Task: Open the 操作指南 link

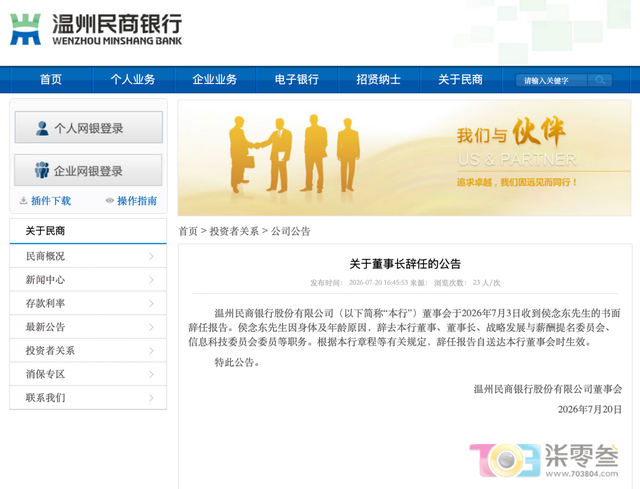Action: (137, 200)
